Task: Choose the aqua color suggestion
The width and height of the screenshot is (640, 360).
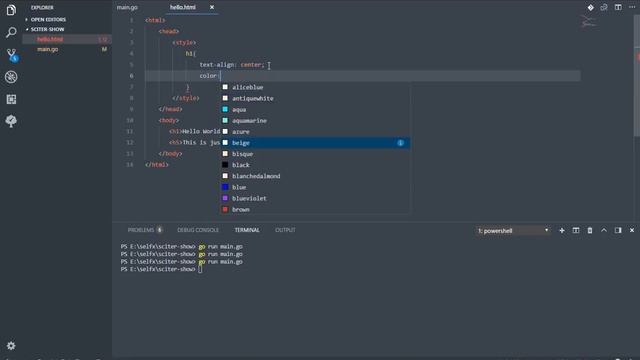Action: click(x=315, y=109)
